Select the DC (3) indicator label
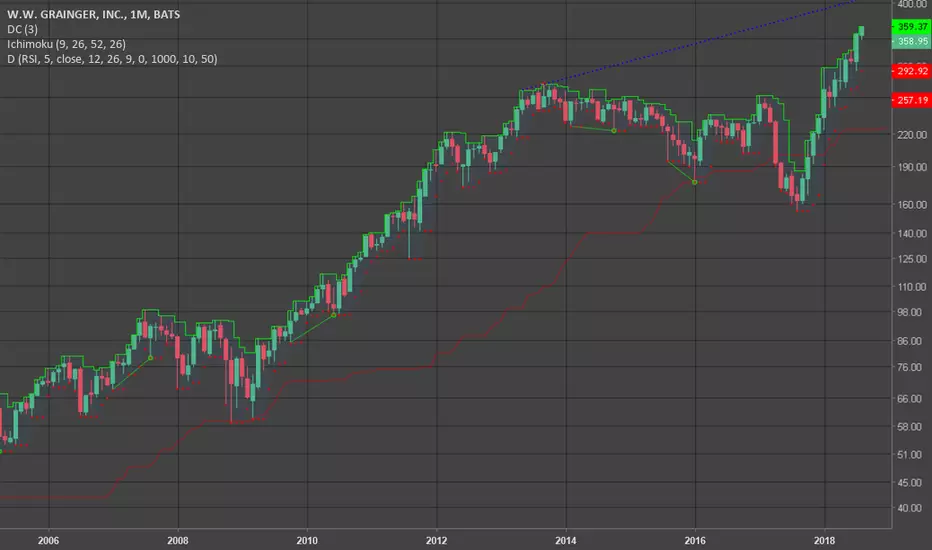The height and width of the screenshot is (550, 932). tap(23, 29)
